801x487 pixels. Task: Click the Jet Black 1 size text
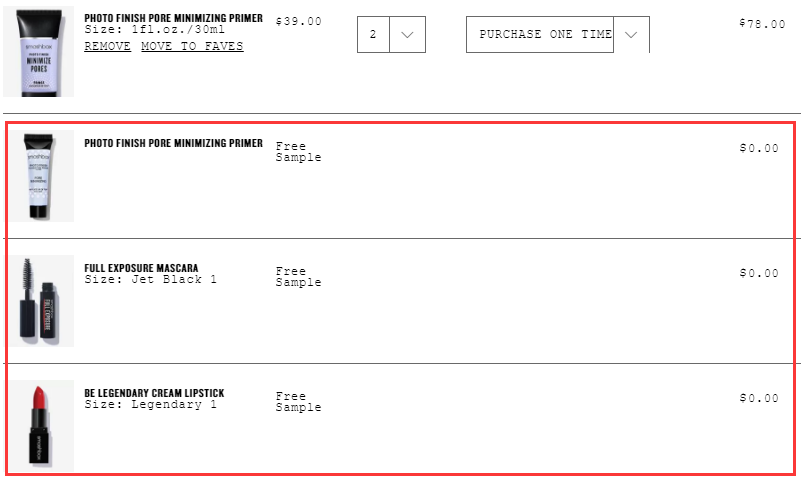click(174, 280)
